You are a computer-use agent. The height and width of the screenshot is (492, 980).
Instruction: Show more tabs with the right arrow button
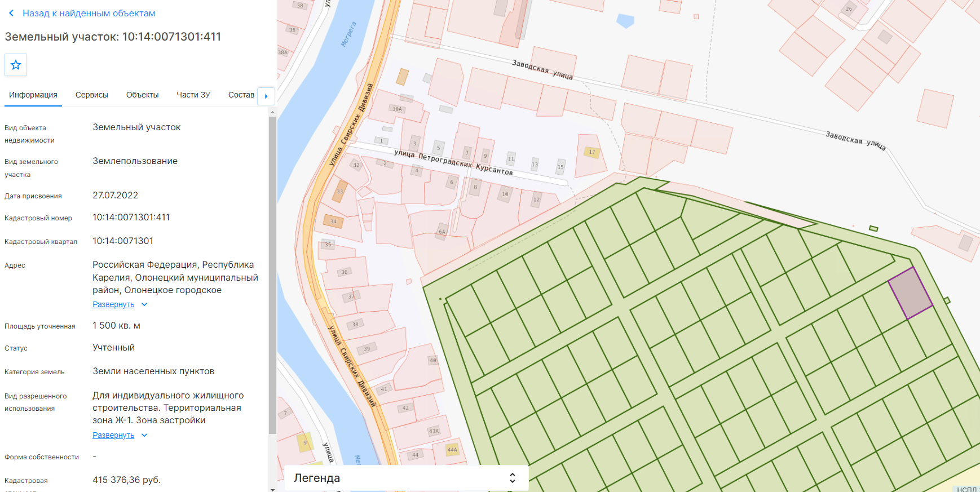(x=266, y=96)
